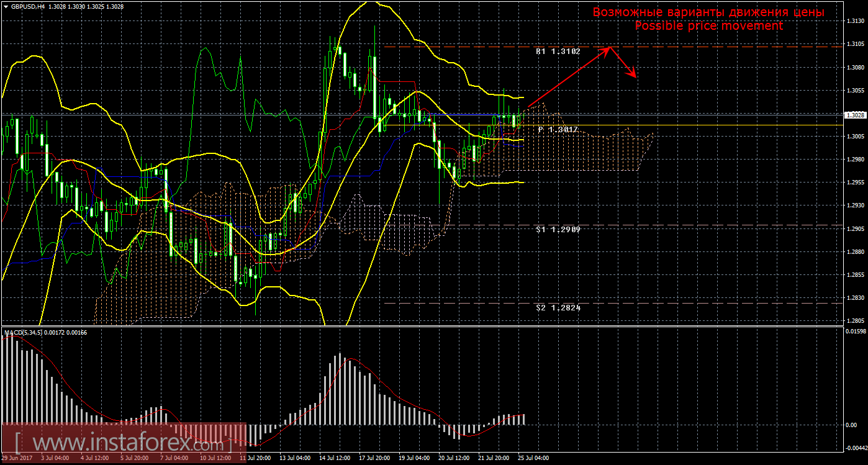Click the 1.3130 price axis label
The height and width of the screenshot is (465, 868).
coord(856,21)
